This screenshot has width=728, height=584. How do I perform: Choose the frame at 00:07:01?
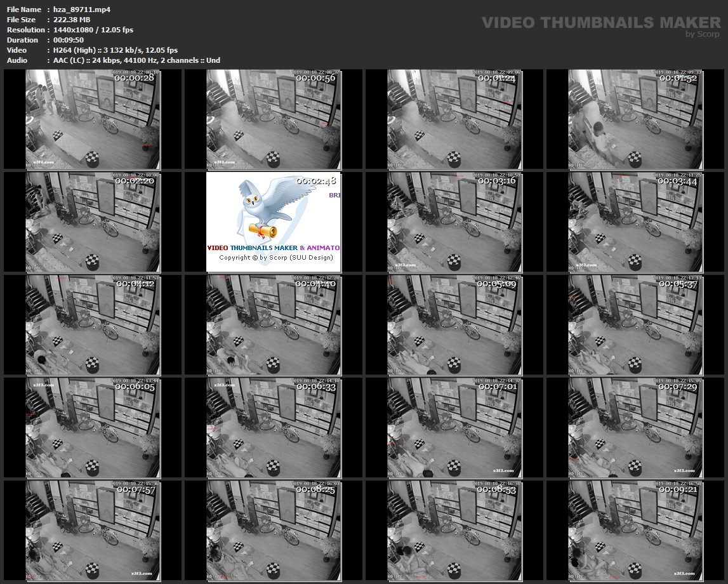(x=454, y=428)
